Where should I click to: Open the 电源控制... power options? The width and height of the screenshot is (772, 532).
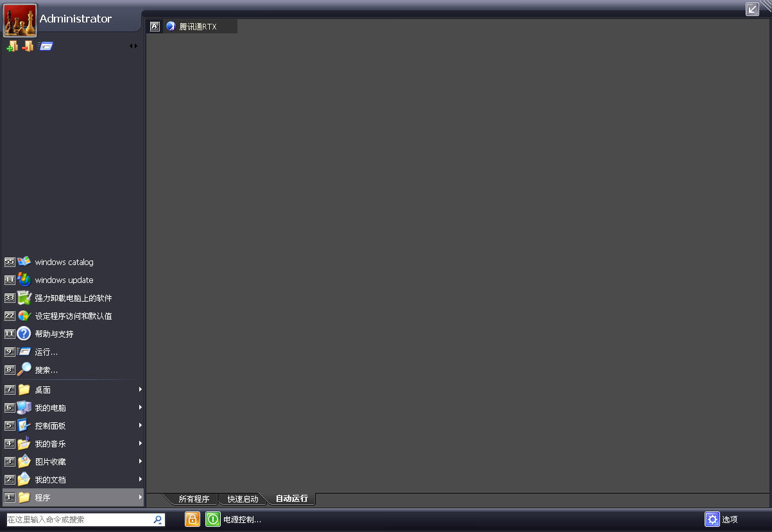tap(242, 520)
